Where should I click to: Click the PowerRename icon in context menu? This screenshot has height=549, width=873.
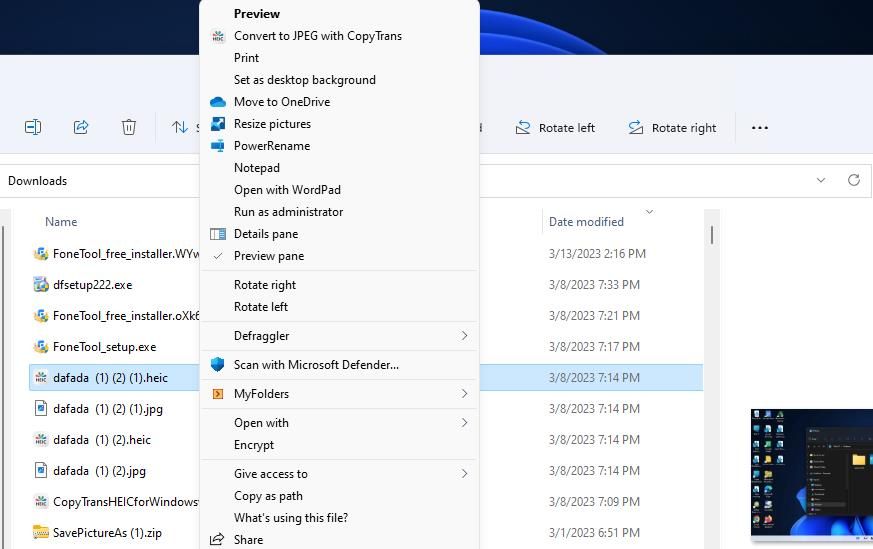coord(218,146)
